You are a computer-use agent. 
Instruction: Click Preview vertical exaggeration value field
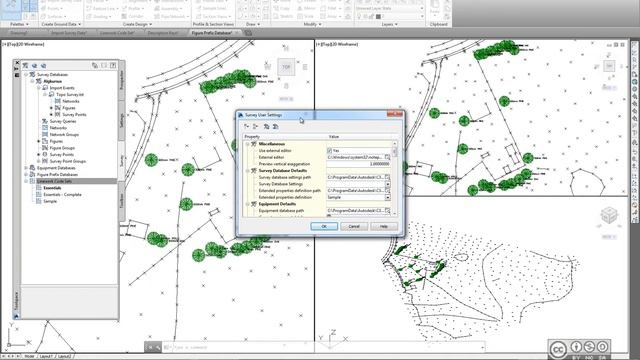[x=358, y=164]
